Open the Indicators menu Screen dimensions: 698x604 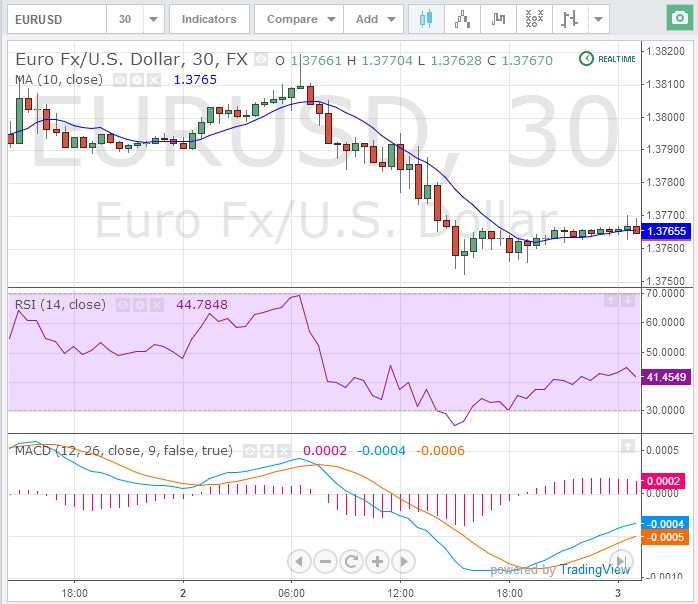tap(209, 19)
